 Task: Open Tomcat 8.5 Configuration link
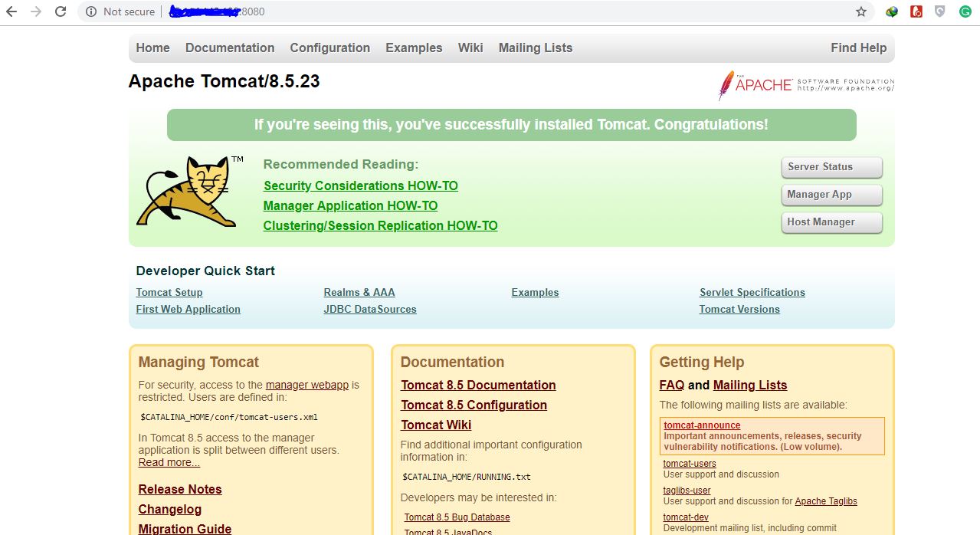[474, 405]
